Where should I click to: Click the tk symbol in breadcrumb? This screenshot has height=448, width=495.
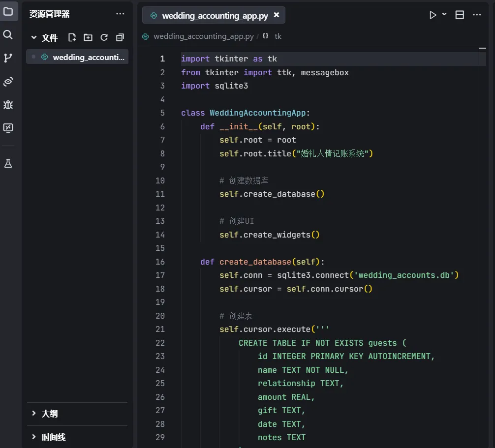pyautogui.click(x=278, y=36)
